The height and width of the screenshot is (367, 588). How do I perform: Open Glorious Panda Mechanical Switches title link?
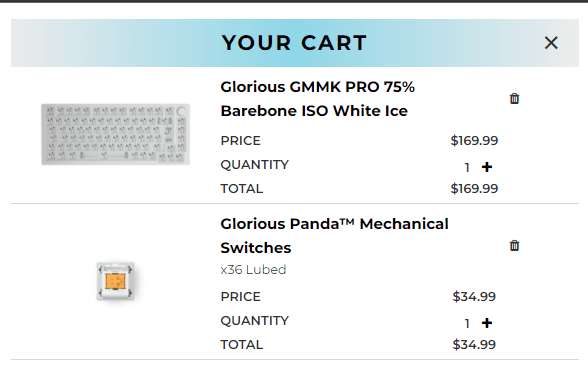click(334, 236)
